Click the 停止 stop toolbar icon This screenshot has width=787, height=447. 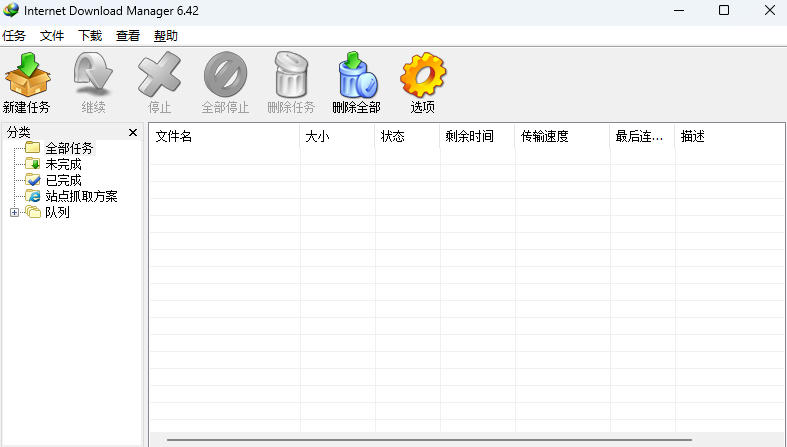coord(159,74)
